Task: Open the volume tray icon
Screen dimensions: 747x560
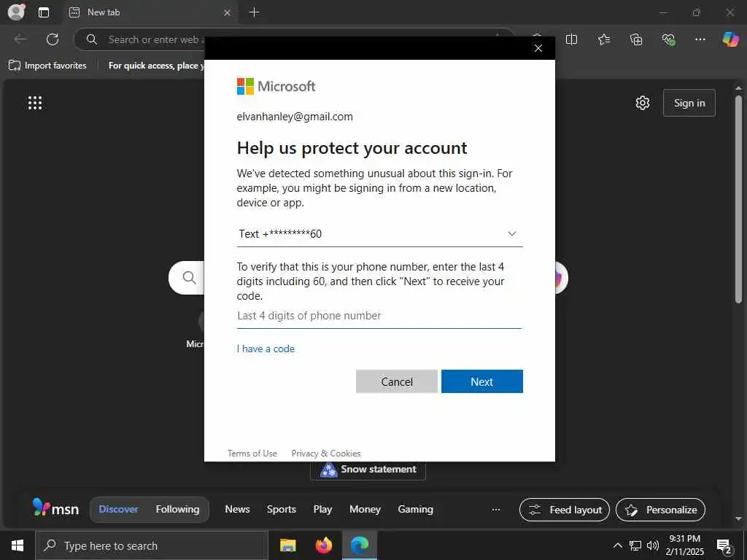Action: [652, 545]
